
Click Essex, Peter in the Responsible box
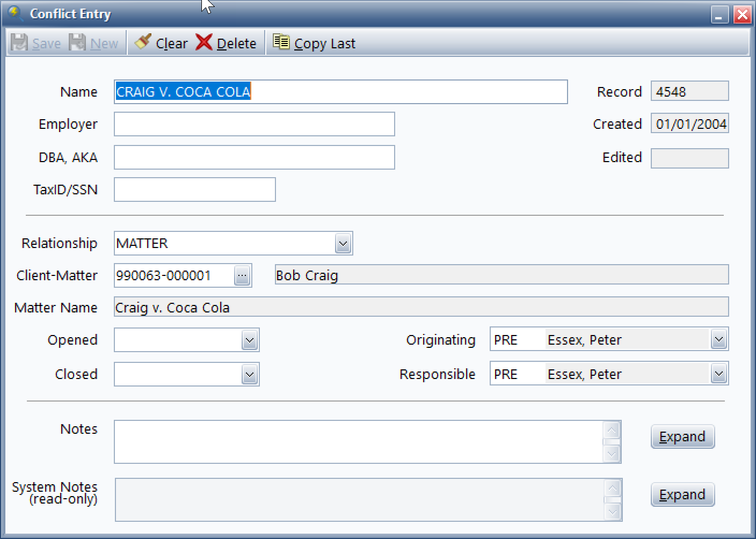click(584, 374)
